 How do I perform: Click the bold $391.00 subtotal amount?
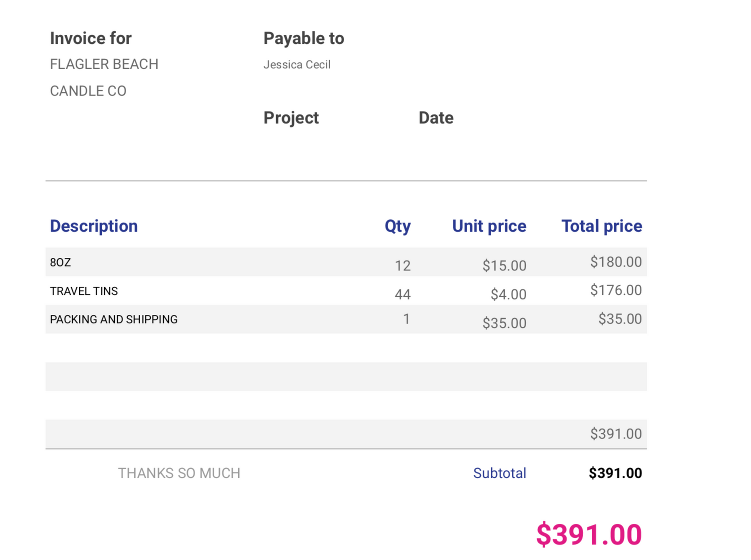tap(615, 473)
